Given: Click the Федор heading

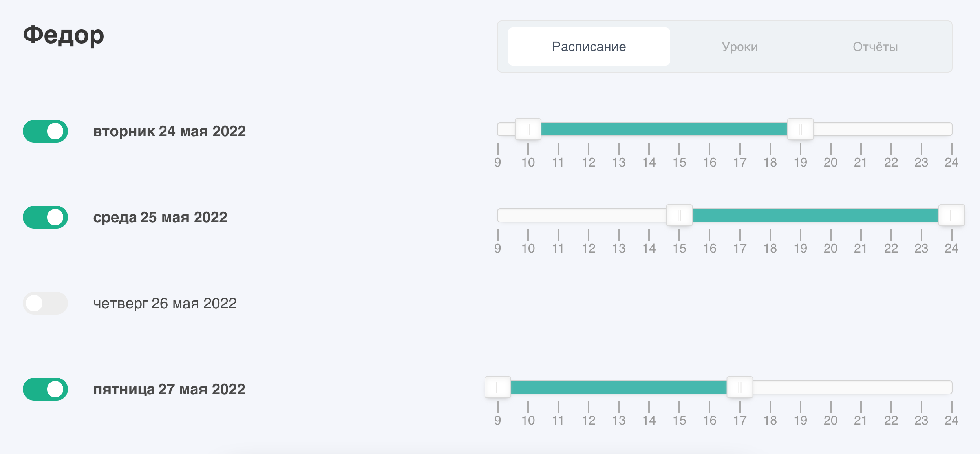Looking at the screenshot, I should click(64, 35).
